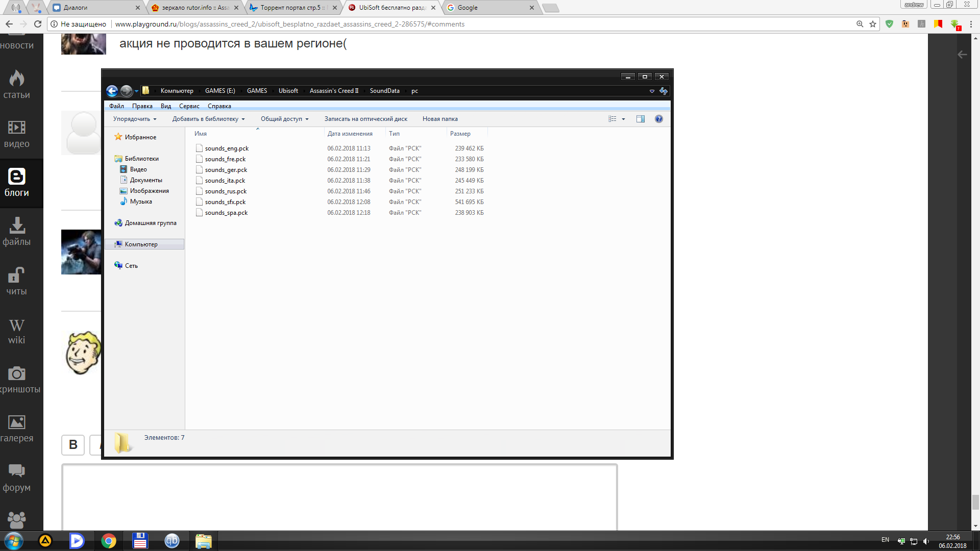Select file sounds_fre.pck

pos(220,159)
